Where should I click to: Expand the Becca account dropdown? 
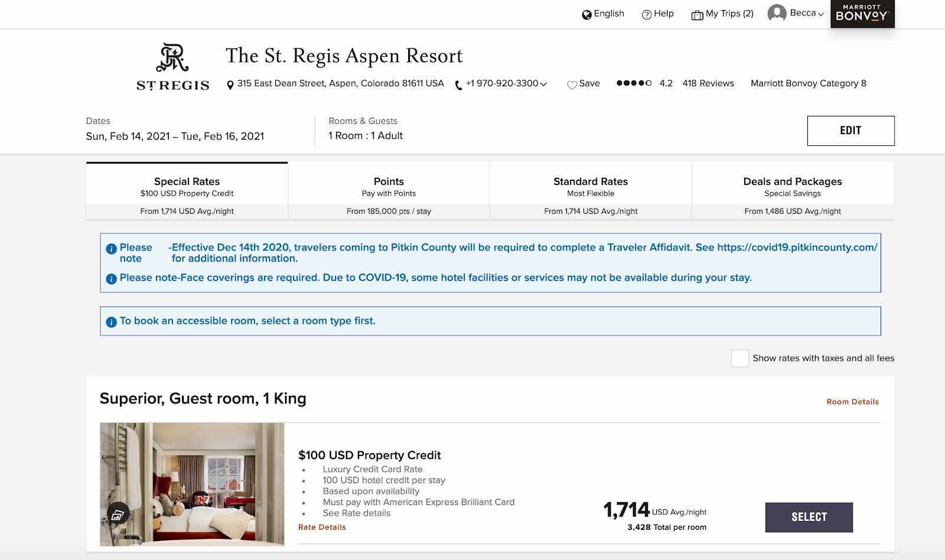[821, 14]
